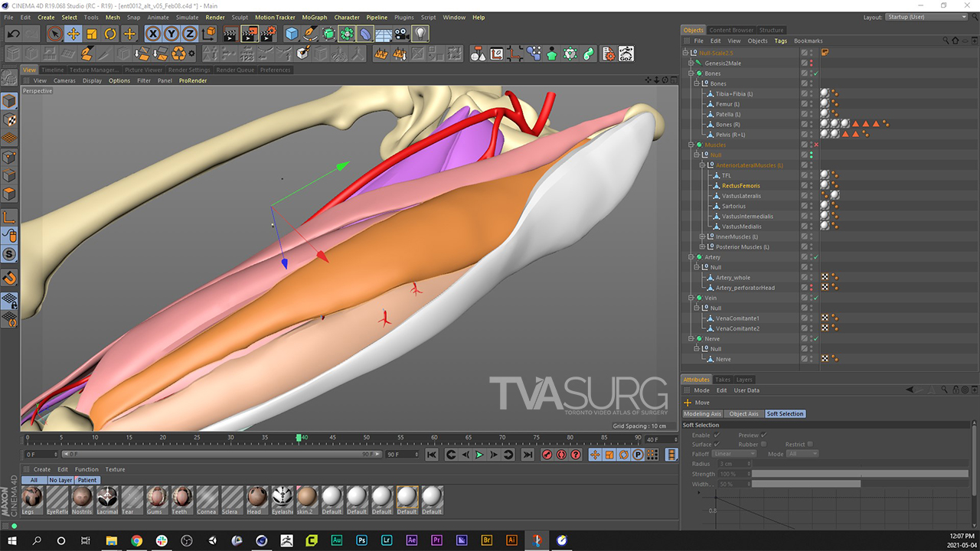Open the Content Browser tab
The height and width of the screenshot is (551, 980).
[731, 30]
